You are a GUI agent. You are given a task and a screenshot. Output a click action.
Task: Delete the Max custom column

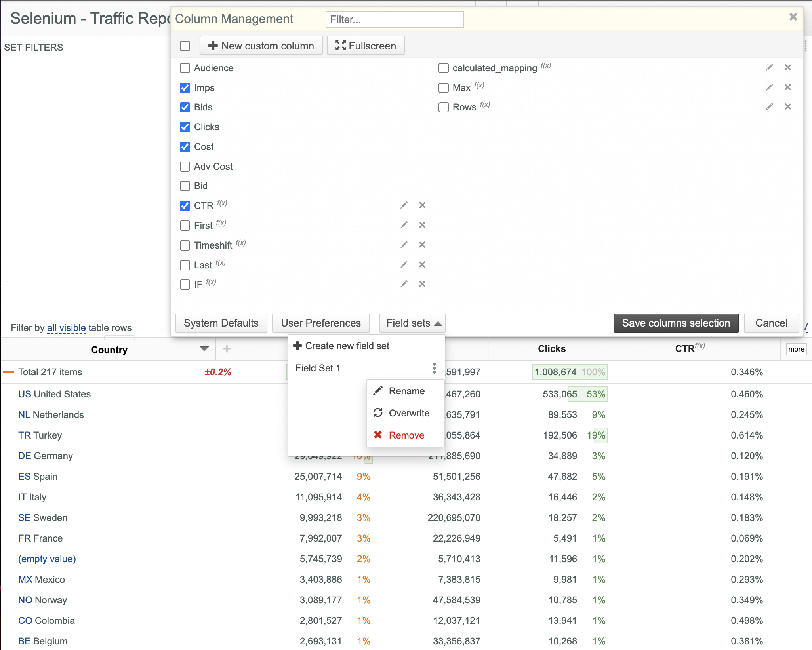[x=788, y=87]
